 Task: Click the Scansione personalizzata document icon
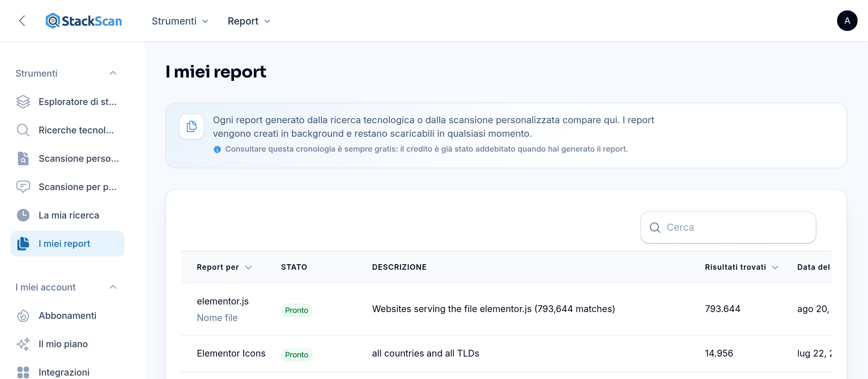tap(23, 158)
